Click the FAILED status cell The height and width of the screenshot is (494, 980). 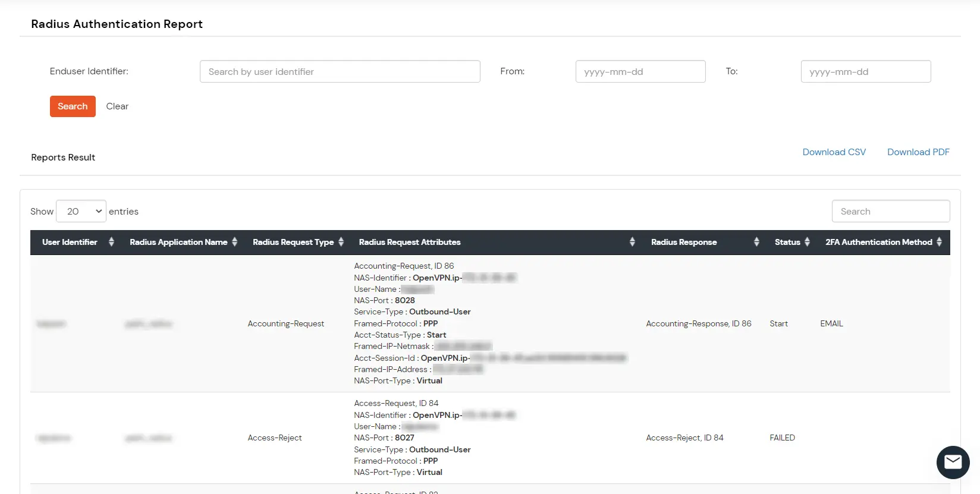tap(782, 438)
